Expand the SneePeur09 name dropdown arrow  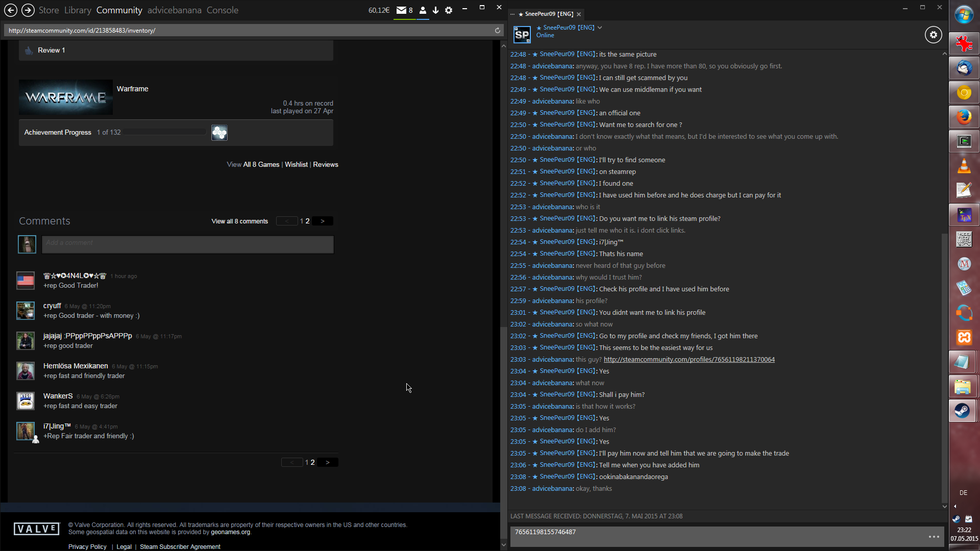click(600, 28)
